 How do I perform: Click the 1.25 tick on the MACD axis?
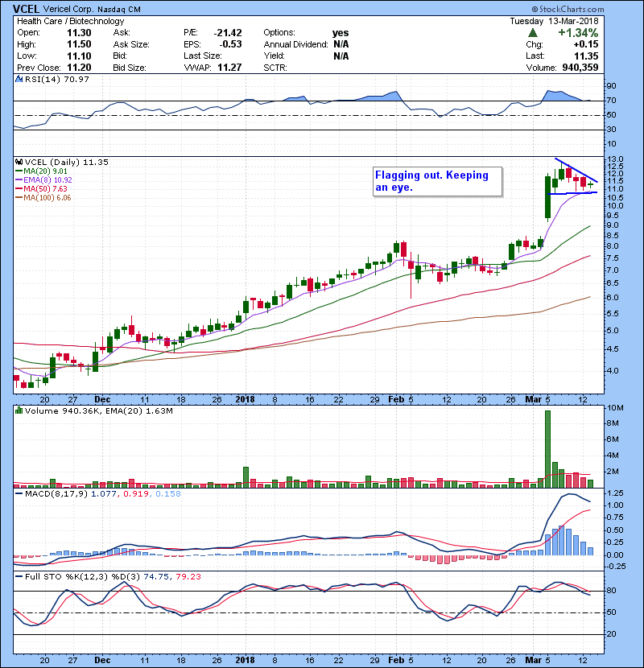tap(615, 493)
